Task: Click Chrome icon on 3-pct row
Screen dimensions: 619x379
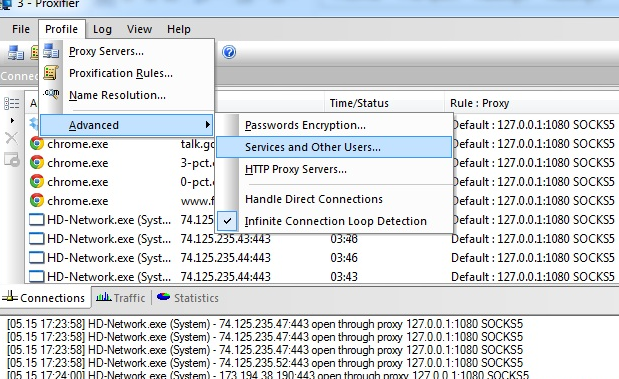Action: coord(37,163)
